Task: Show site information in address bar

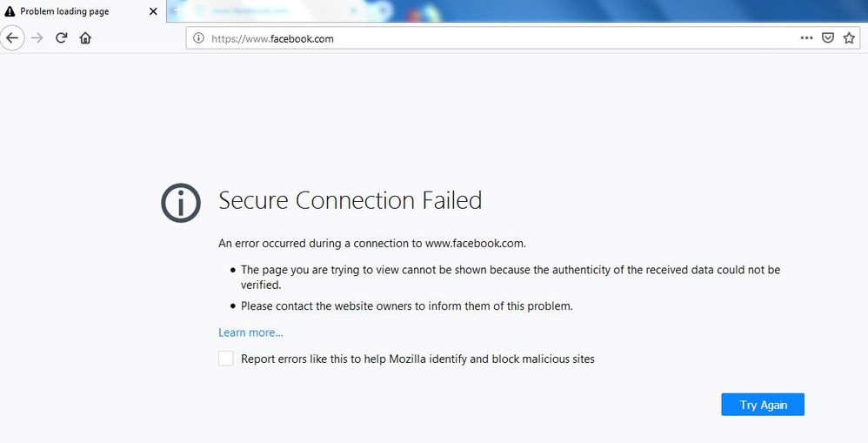Action: point(198,38)
